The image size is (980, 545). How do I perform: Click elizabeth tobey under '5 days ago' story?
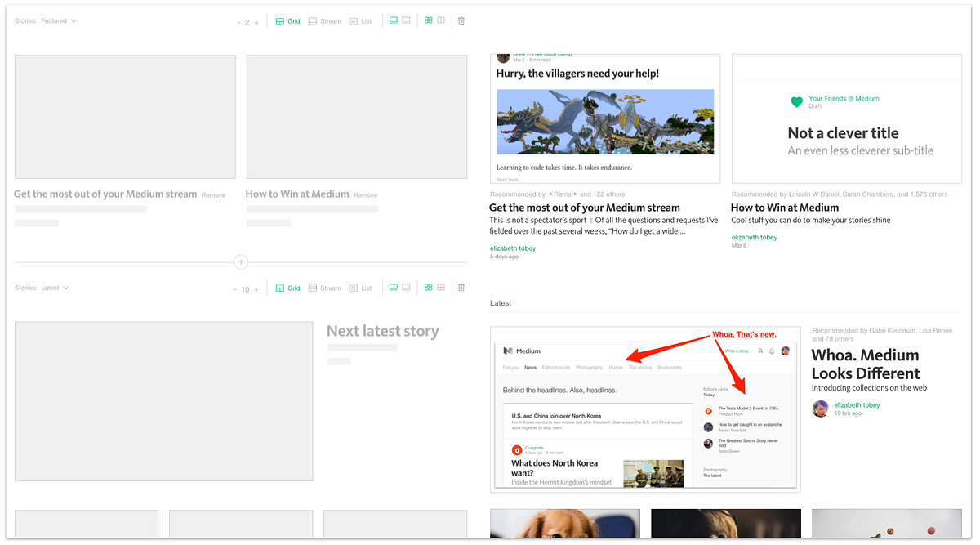(513, 248)
